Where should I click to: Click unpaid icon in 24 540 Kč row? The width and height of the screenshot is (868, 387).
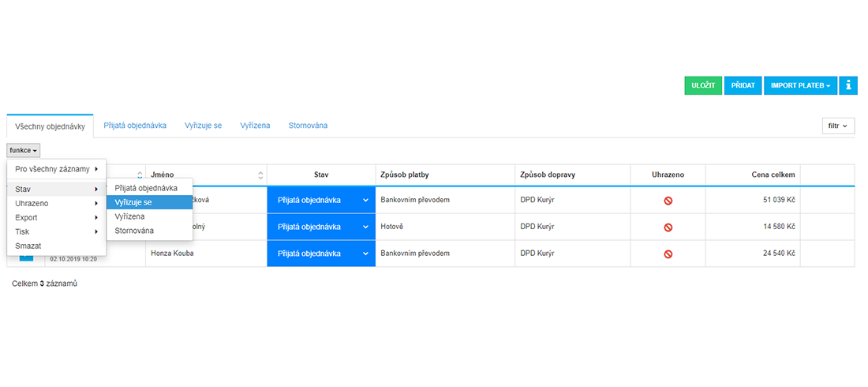click(668, 254)
